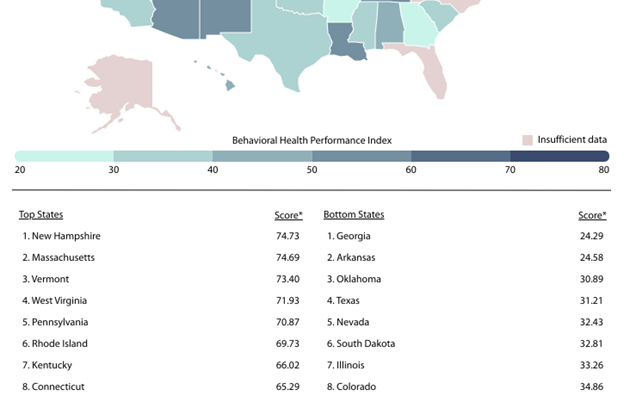The image size is (624, 400).
Task: Click the Behavioral Health Performance Index title
Action: [311, 139]
